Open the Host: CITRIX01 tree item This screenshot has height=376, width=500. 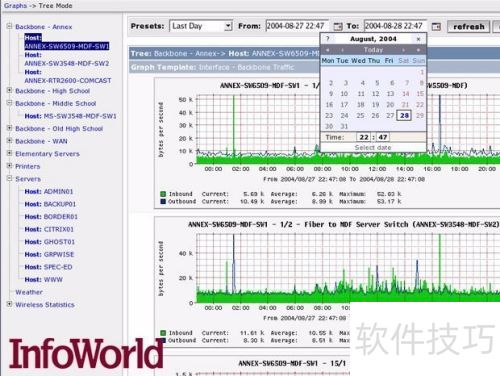(49, 229)
